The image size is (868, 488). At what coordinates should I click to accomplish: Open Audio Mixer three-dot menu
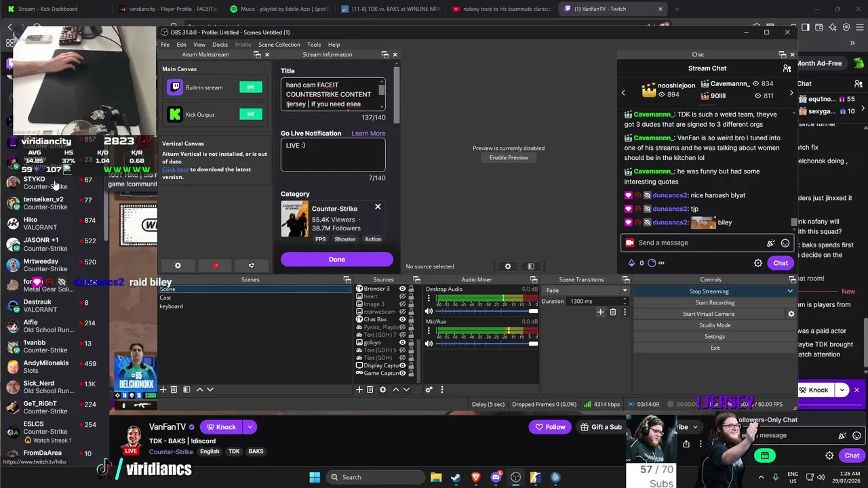(442, 390)
